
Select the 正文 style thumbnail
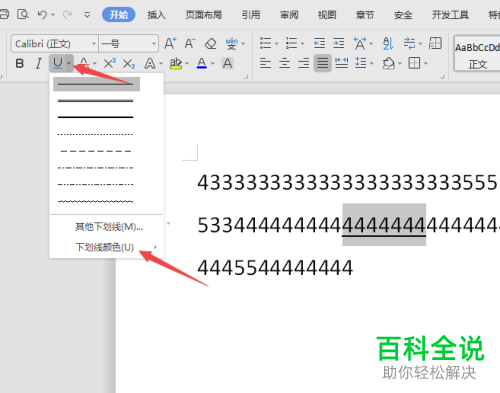click(x=477, y=54)
